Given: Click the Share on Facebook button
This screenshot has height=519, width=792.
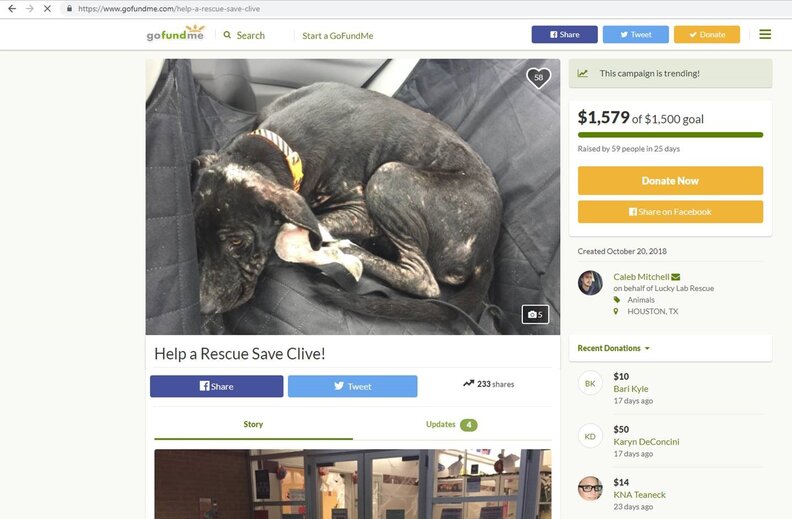Looking at the screenshot, I should (x=670, y=212).
